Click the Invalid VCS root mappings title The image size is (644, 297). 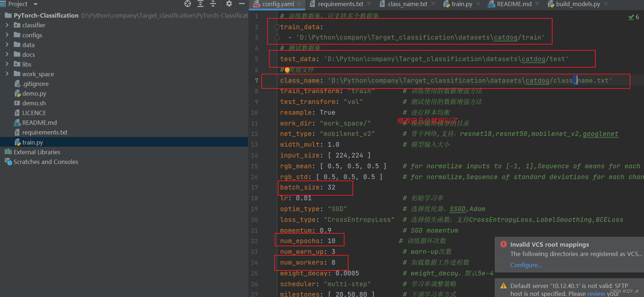click(x=549, y=245)
